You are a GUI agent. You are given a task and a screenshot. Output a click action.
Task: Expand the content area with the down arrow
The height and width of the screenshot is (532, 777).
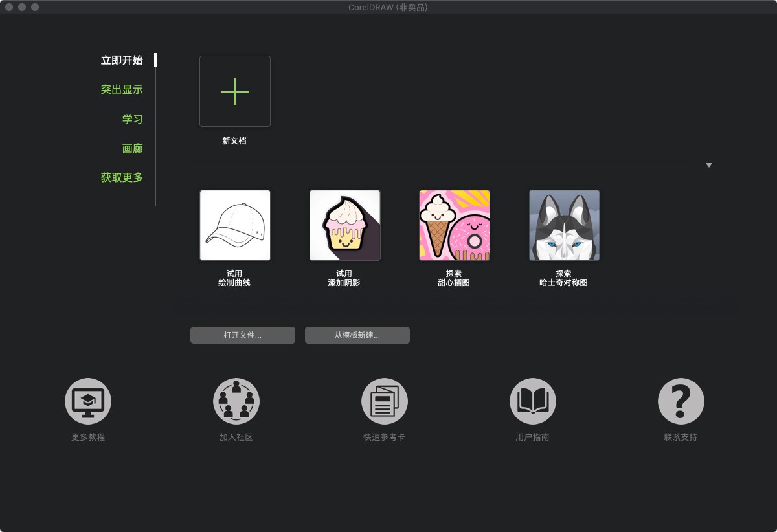[x=708, y=166]
